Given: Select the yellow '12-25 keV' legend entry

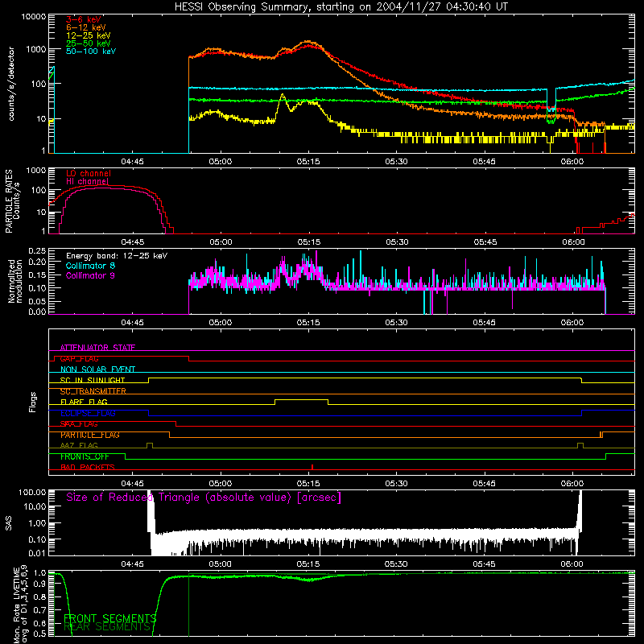Looking at the screenshot, I should [89, 35].
